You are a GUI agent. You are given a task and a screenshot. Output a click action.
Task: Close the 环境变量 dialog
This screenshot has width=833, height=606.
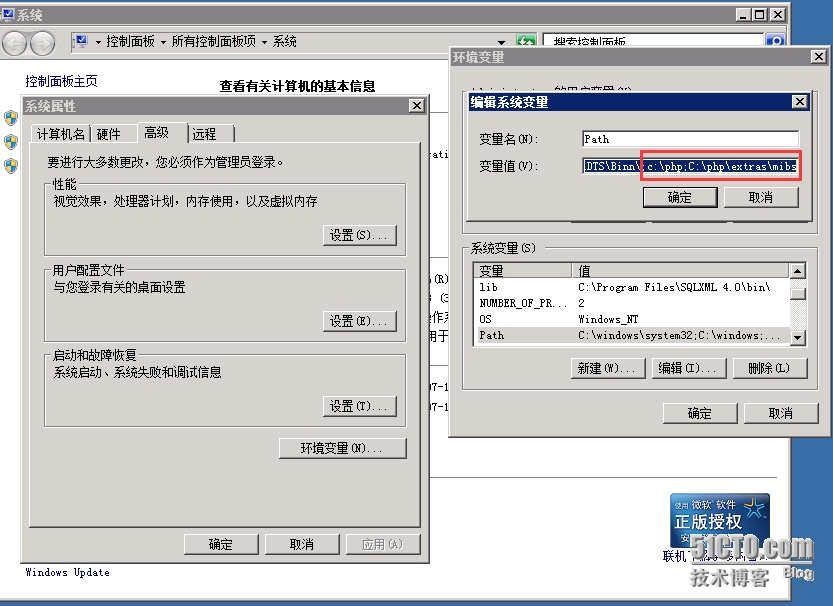pyautogui.click(x=819, y=56)
